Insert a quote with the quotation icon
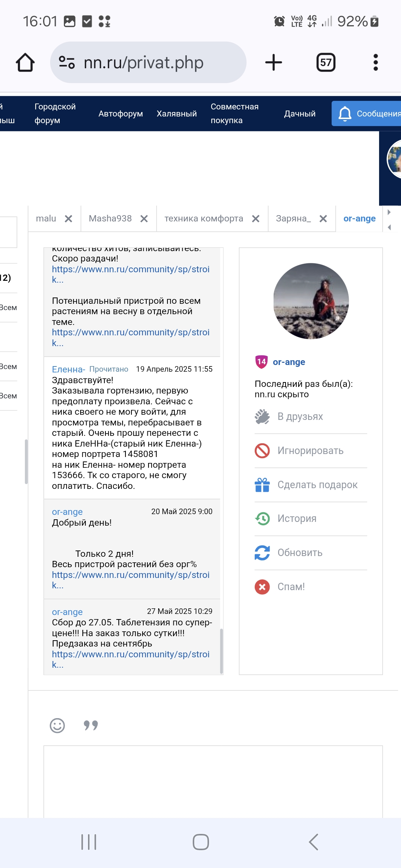Viewport: 401px width, 868px height. pyautogui.click(x=91, y=725)
